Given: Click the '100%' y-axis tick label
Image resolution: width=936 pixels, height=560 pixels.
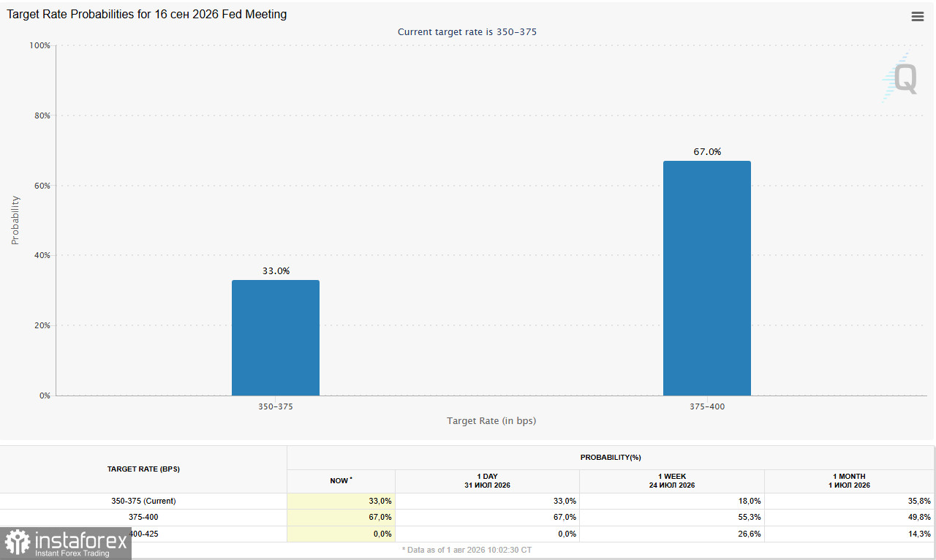Looking at the screenshot, I should pos(39,45).
